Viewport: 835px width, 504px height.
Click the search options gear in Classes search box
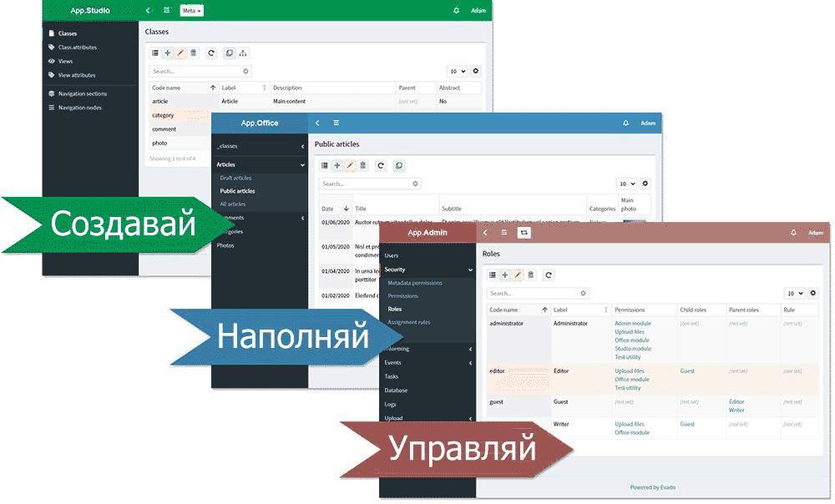245,71
